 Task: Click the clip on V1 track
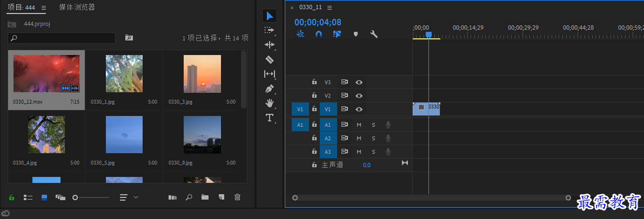426,109
